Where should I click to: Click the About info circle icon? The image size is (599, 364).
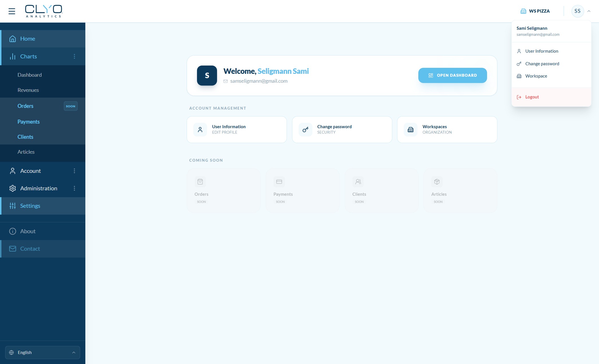tap(13, 231)
